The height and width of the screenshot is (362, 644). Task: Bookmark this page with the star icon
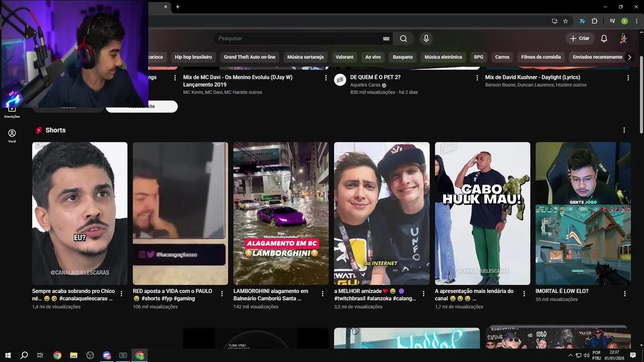[566, 21]
